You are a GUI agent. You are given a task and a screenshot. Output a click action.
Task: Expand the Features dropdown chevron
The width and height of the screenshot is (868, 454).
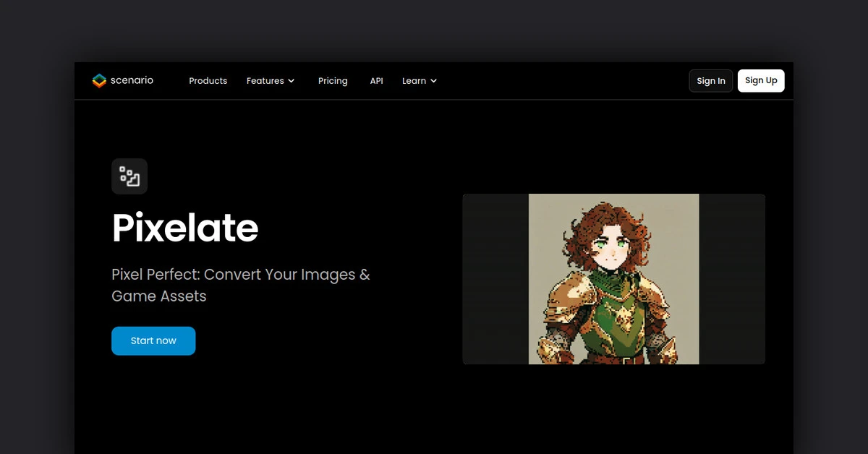(292, 81)
